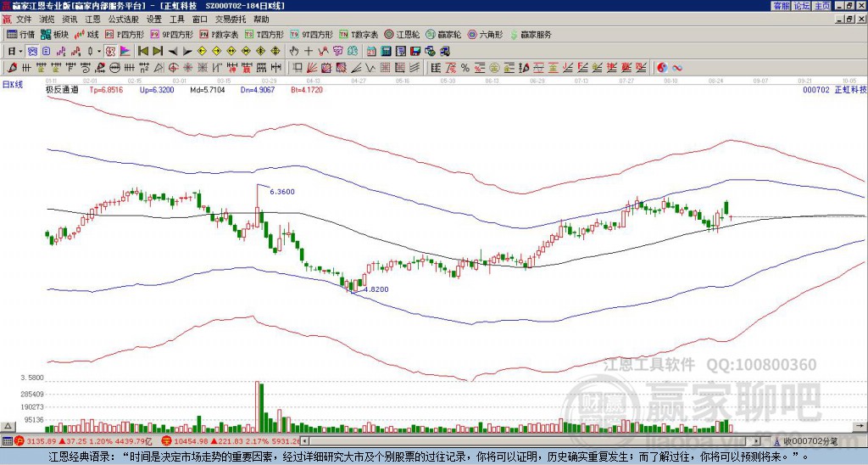
Task: Expand the candlestick style dropdown arrow
Action: (x=99, y=52)
